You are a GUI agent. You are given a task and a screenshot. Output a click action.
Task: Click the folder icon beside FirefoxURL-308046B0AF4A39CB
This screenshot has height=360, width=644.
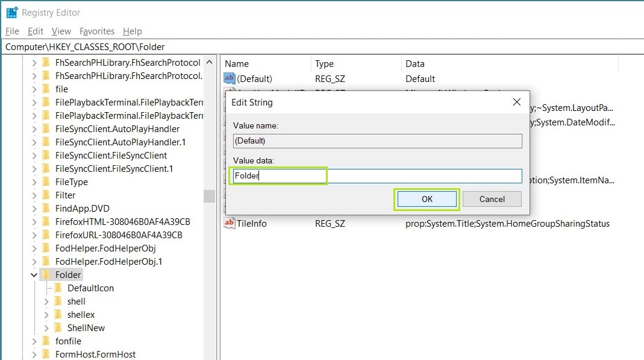[46, 235]
